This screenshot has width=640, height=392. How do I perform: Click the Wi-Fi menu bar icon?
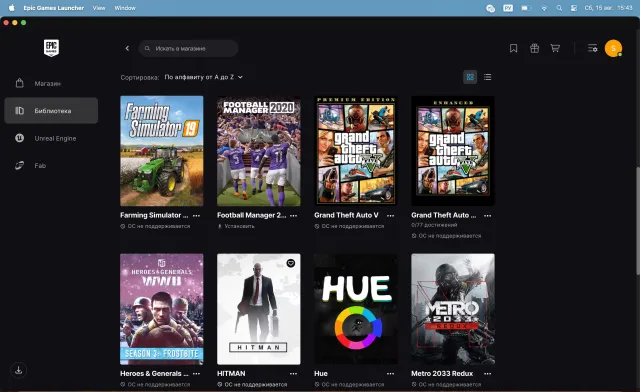tap(544, 8)
